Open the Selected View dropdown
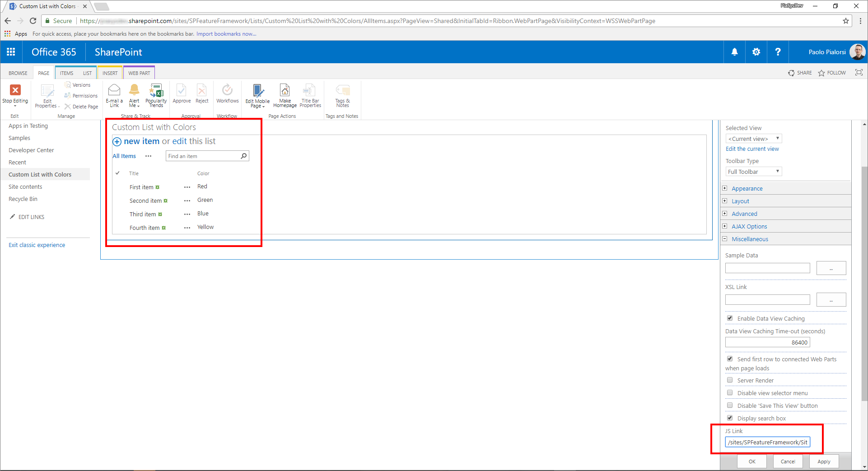 (754, 139)
